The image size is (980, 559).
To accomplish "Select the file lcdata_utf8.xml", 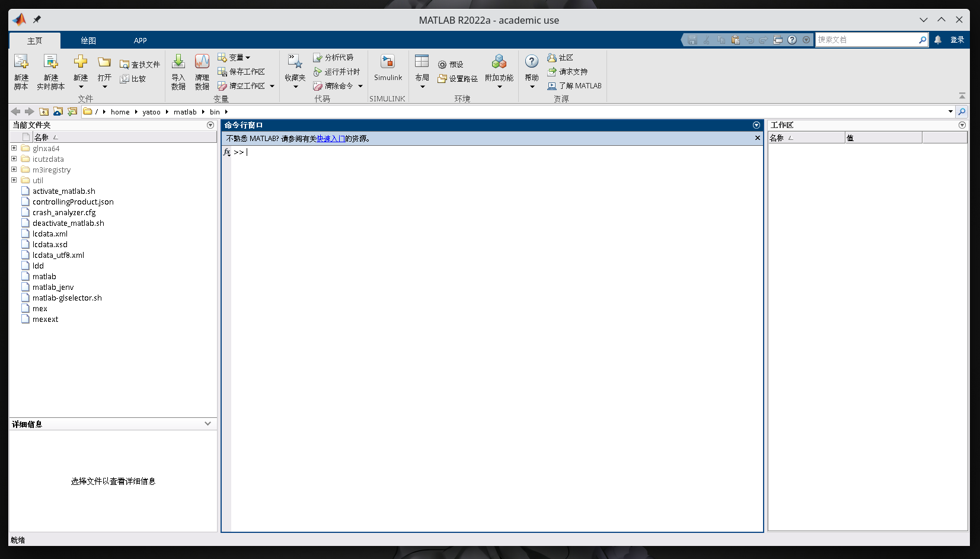I will 58,255.
